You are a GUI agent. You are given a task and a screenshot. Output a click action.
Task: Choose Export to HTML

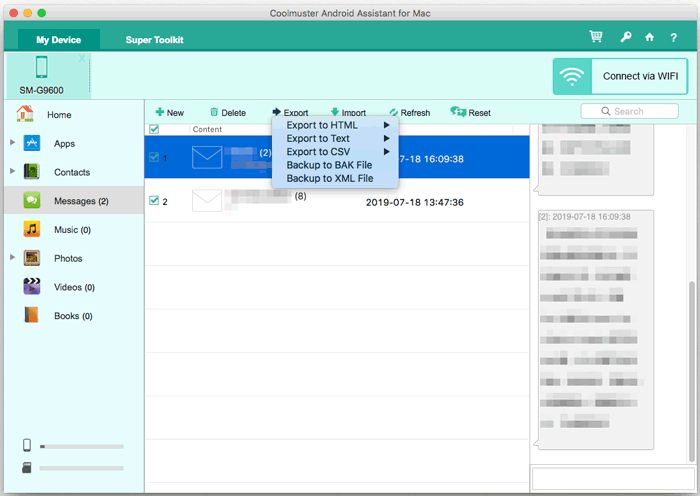(x=335, y=125)
